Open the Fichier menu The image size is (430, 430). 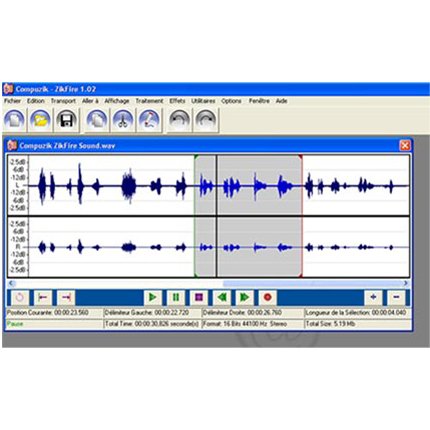point(12,101)
